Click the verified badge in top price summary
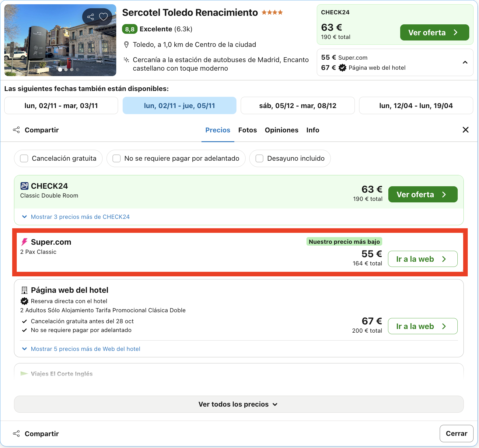The height and width of the screenshot is (448, 479). click(x=343, y=68)
